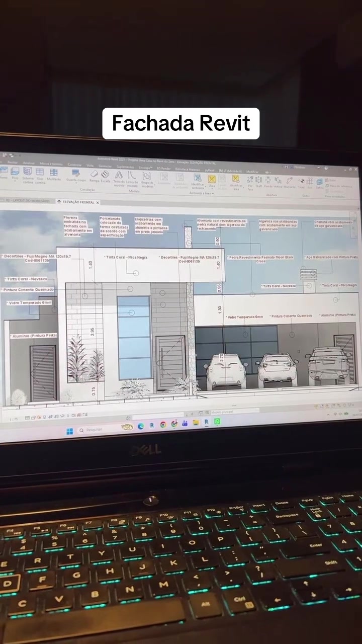Select the Texto do modelo tool
This screenshot has width=362, height=644.
(x=119, y=178)
